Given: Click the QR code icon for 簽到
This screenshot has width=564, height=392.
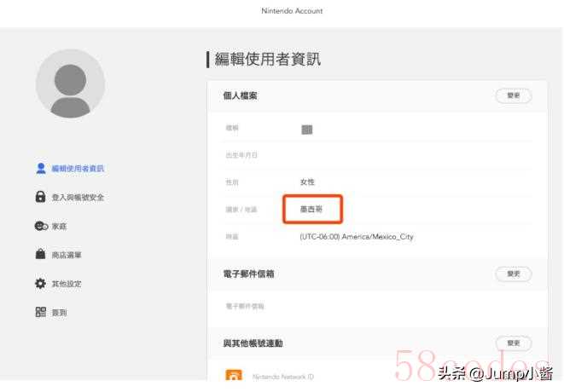Looking at the screenshot, I should coord(41,312).
